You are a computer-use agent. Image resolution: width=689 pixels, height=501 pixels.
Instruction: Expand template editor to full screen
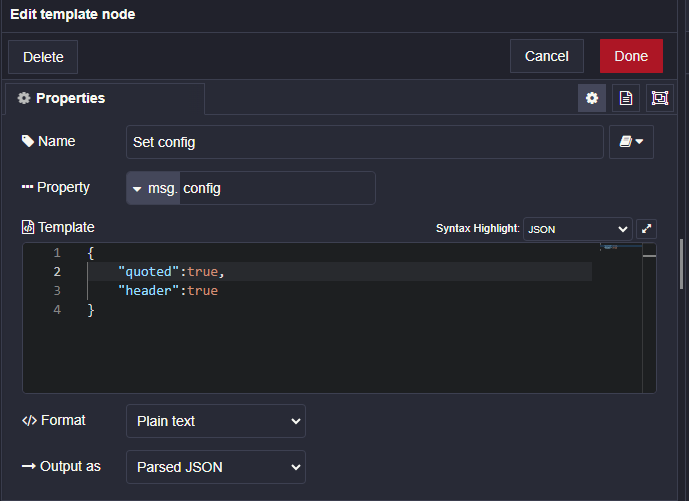tap(646, 229)
